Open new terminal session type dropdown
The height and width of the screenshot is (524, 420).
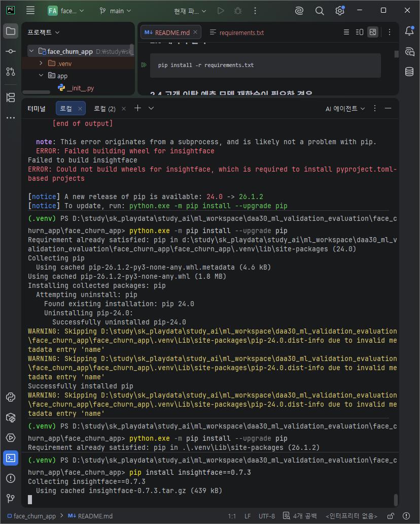pos(151,108)
